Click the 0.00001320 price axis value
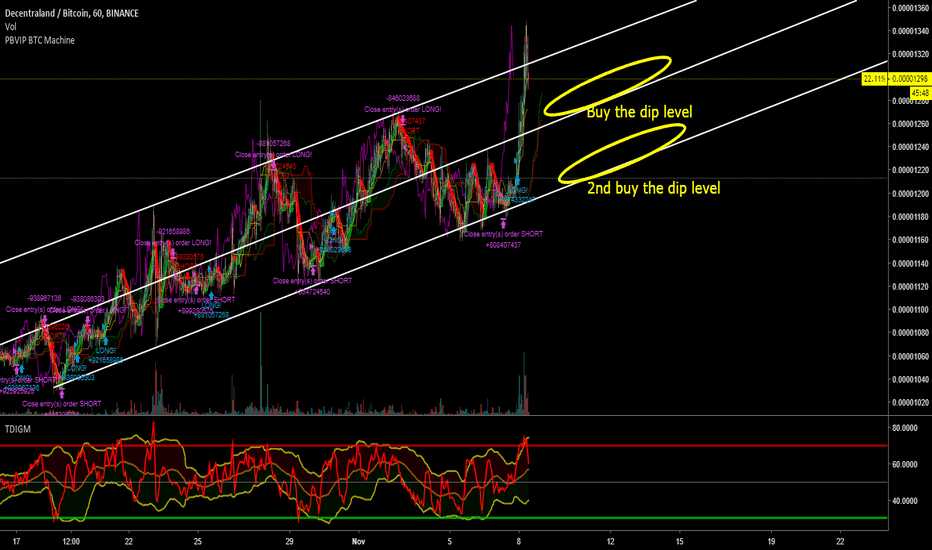This screenshot has width=932, height=550. 911,54
